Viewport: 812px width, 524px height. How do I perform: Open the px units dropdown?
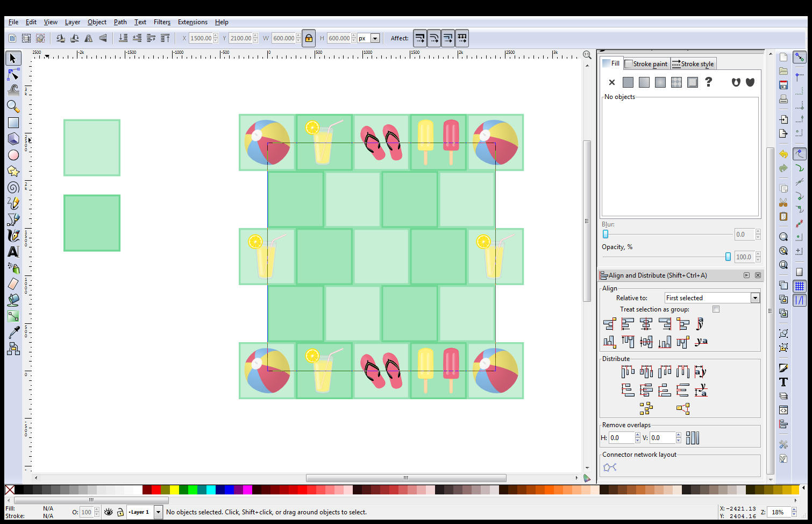coord(374,38)
